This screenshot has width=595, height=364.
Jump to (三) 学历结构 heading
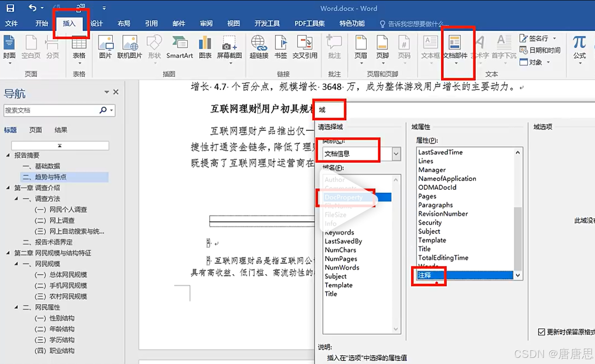55,340
